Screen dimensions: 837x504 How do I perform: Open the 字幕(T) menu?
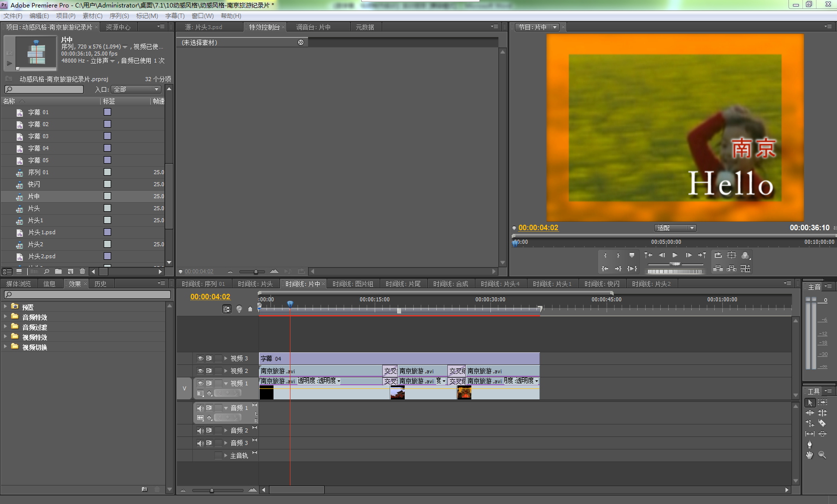coord(175,16)
